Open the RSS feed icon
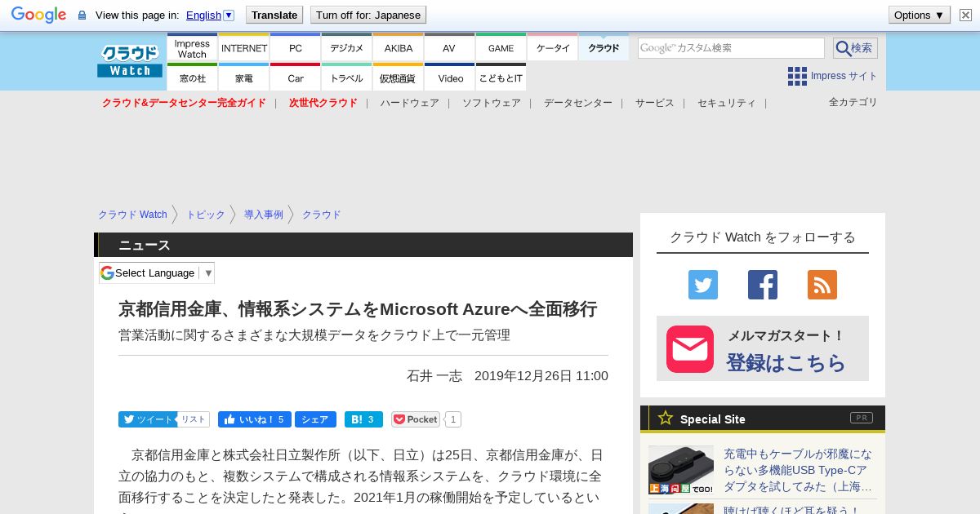 pyautogui.click(x=822, y=285)
